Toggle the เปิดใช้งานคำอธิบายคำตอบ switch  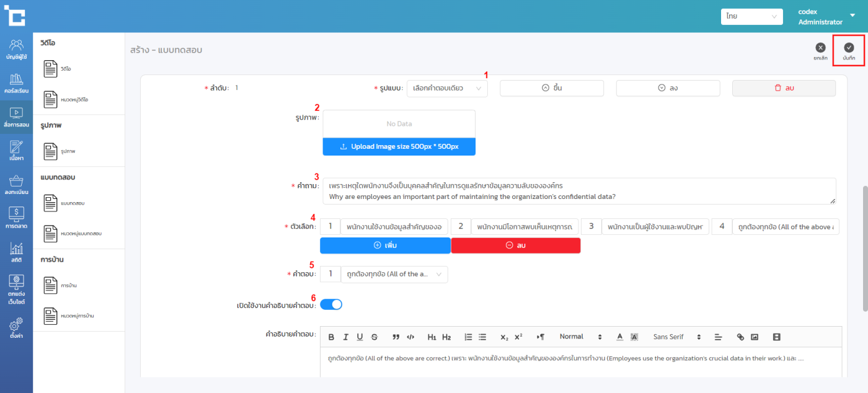coord(331,304)
